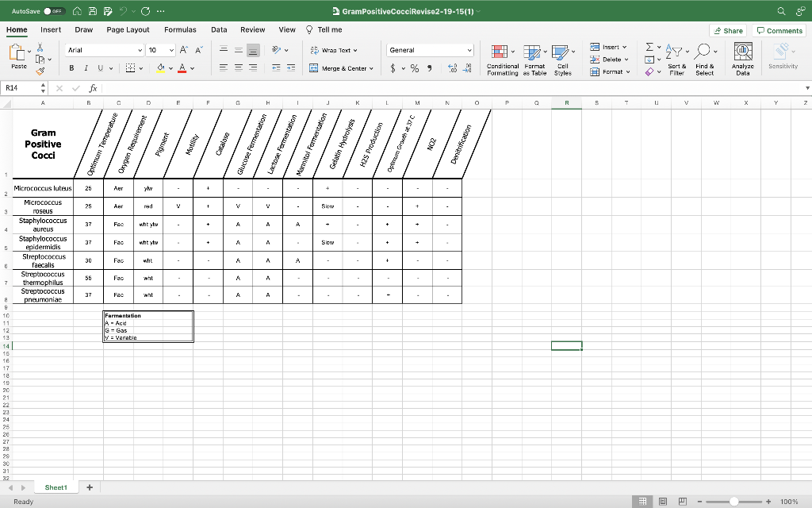Open Format as Table
The width and height of the screenshot is (812, 508).
534,60
